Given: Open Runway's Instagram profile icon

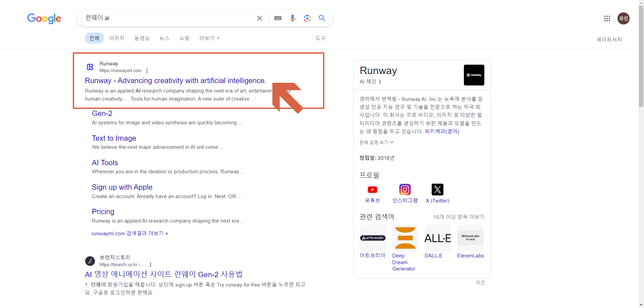Looking at the screenshot, I should point(405,190).
